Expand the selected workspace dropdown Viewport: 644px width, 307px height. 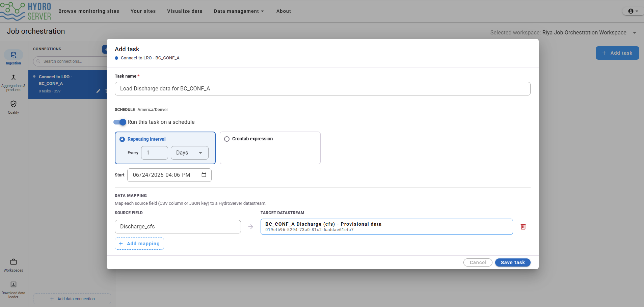click(635, 33)
